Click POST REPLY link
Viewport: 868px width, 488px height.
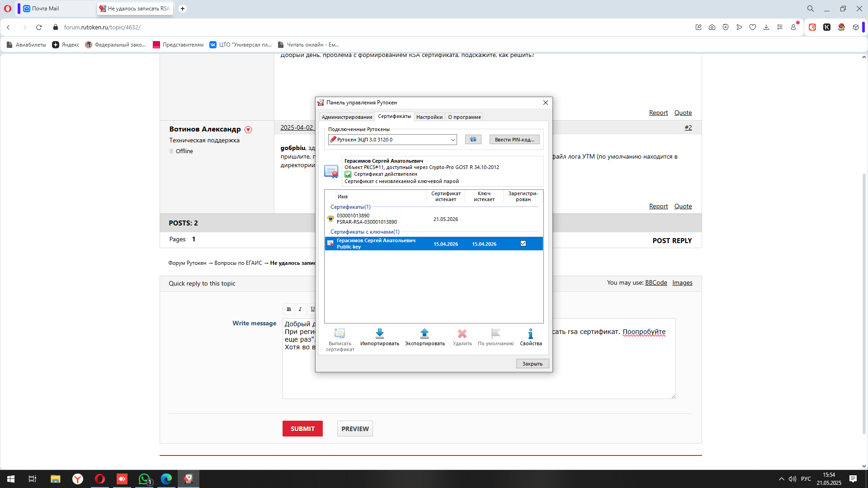[x=672, y=241]
